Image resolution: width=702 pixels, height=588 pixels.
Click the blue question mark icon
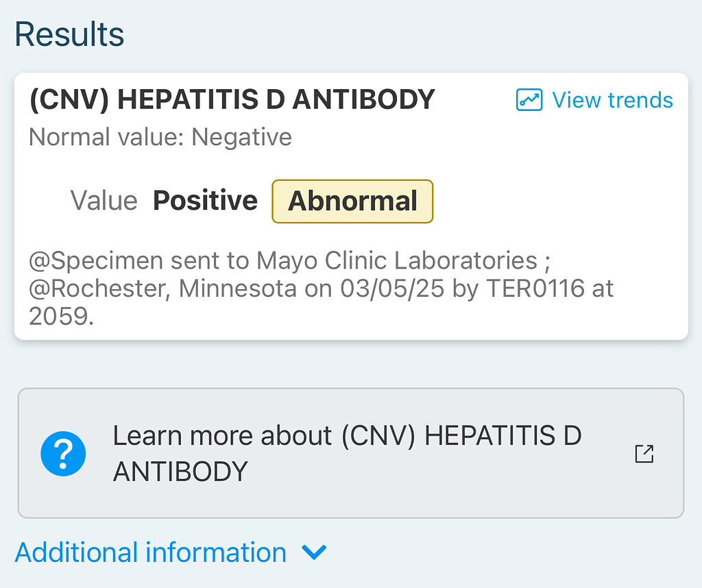pos(63,453)
